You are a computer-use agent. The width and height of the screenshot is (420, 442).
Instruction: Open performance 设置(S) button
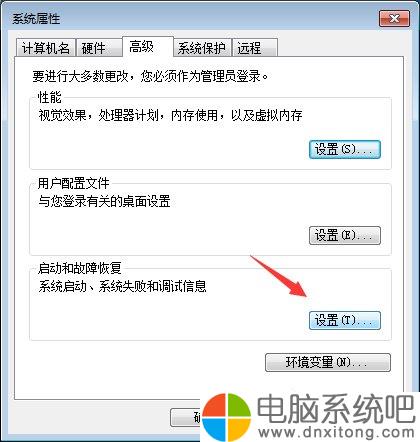[x=345, y=149]
